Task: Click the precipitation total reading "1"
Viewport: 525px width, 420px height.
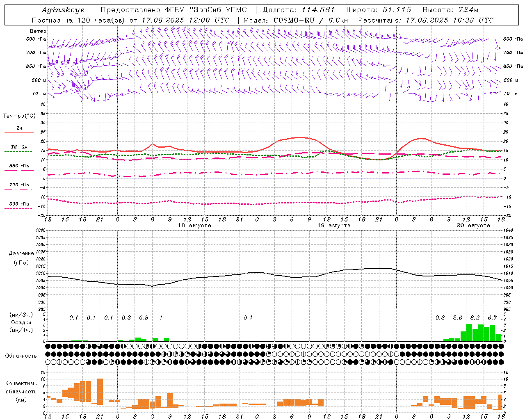Action: point(161,317)
